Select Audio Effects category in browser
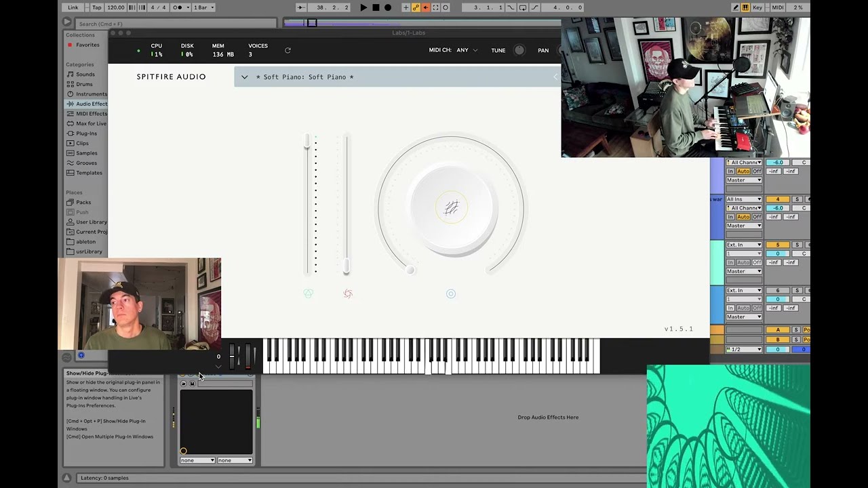868x488 pixels. (91, 104)
